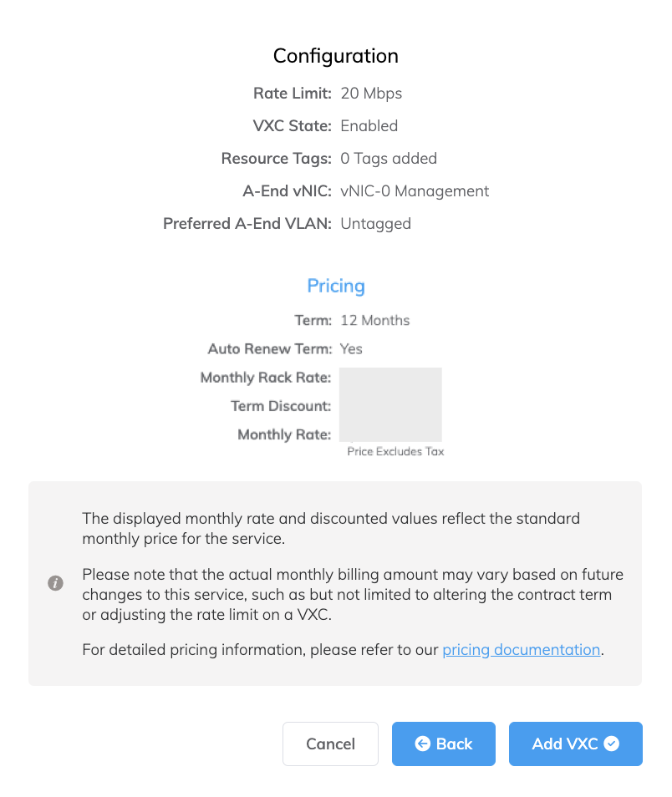Click the info icon beside the billing notice
Screen dimensions: 672x797
pyautogui.click(x=56, y=583)
